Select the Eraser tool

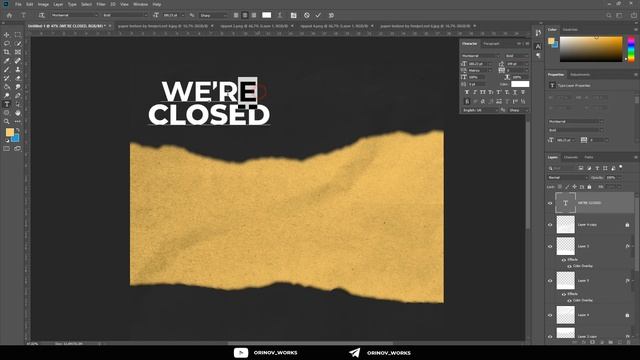tap(18, 78)
